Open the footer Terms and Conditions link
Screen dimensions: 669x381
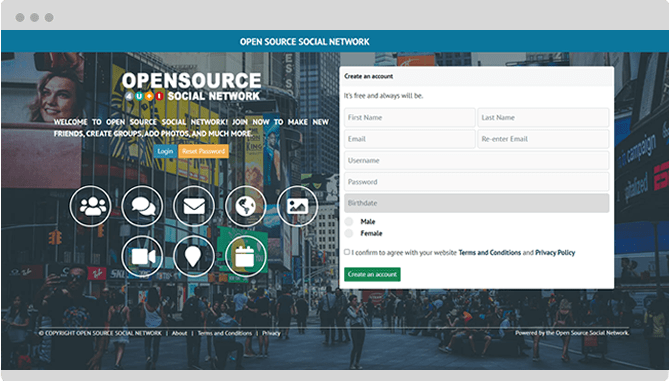(x=224, y=333)
